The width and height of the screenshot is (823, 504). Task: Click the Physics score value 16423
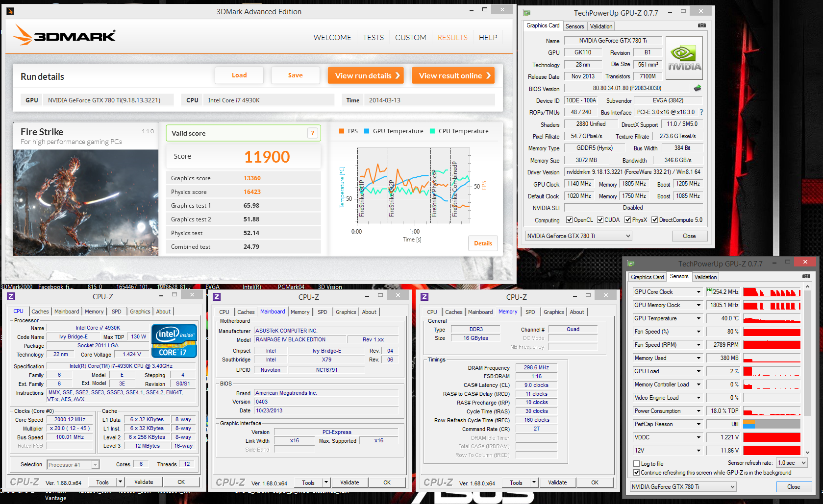252,192
